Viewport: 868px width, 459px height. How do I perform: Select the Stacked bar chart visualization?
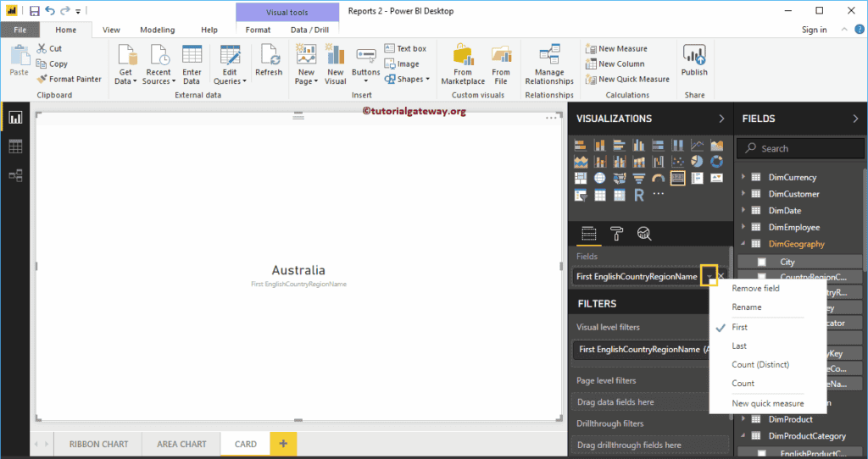point(580,146)
